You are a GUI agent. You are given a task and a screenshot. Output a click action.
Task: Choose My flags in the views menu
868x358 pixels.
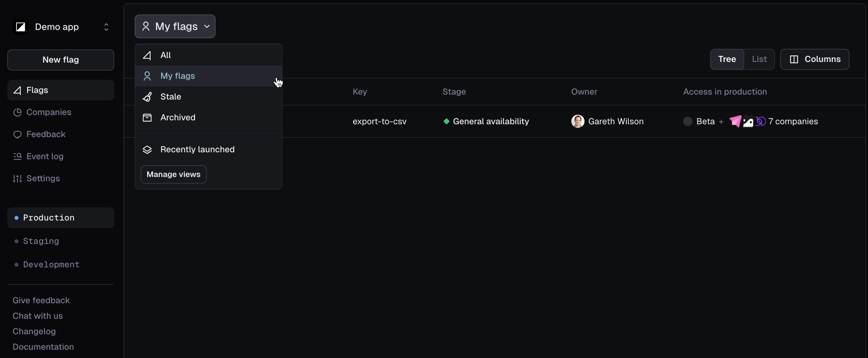coord(209,76)
